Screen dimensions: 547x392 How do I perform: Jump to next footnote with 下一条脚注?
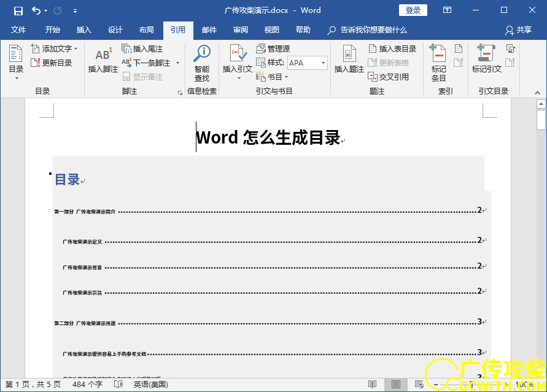[147, 63]
